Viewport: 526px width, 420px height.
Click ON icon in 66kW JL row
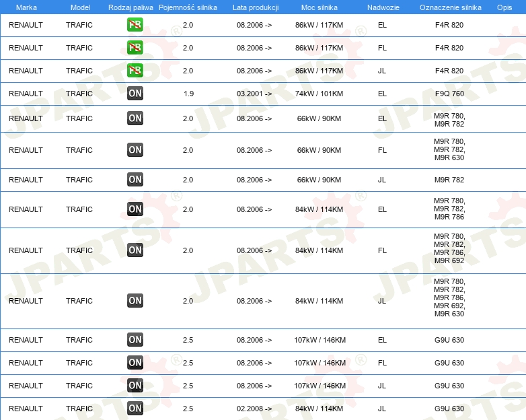coord(135,179)
